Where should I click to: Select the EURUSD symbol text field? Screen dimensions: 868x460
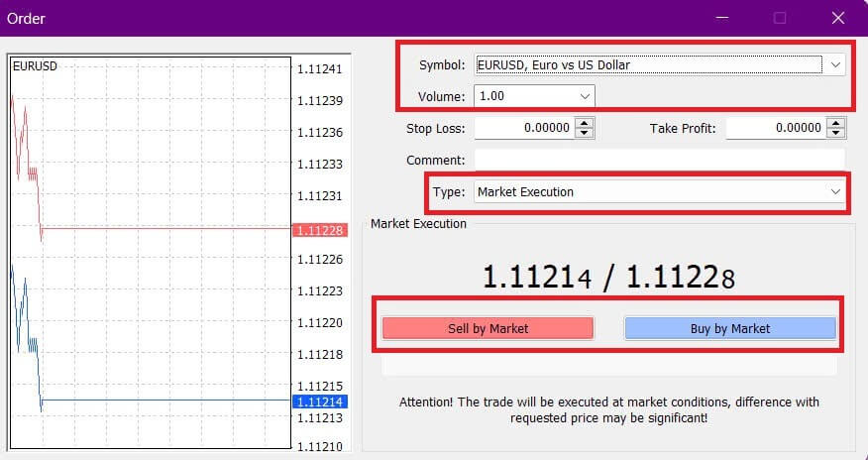pyautogui.click(x=648, y=65)
